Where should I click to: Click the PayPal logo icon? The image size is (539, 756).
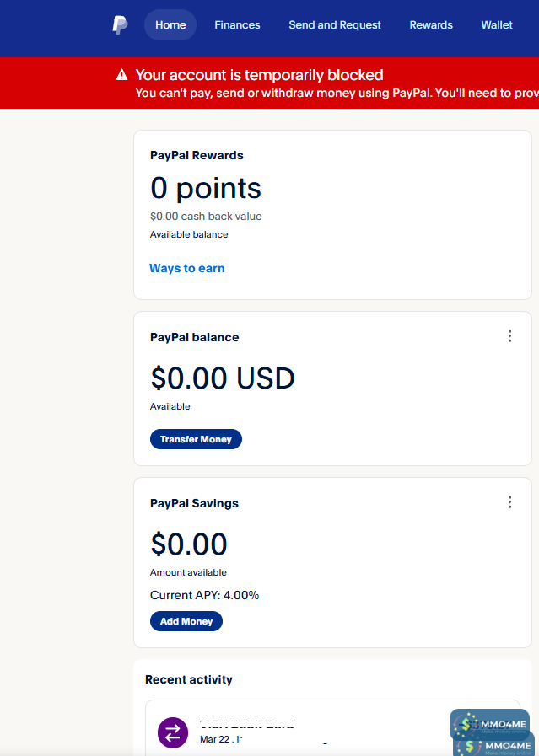120,25
